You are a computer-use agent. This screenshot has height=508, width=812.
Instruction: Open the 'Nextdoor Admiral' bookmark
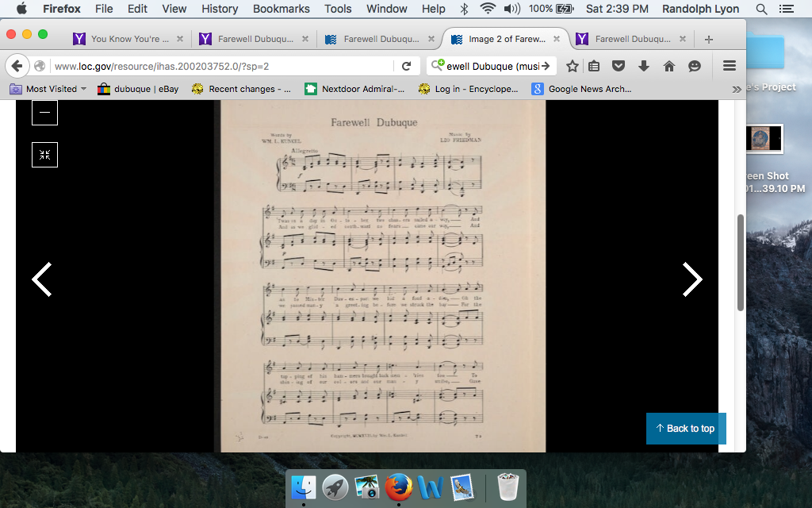(354, 89)
